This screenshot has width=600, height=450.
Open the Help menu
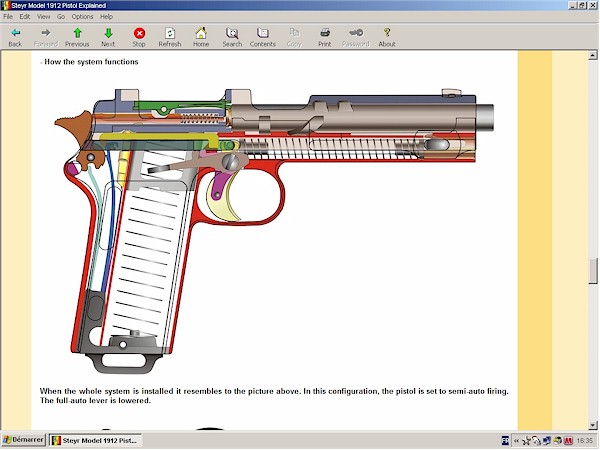point(106,16)
